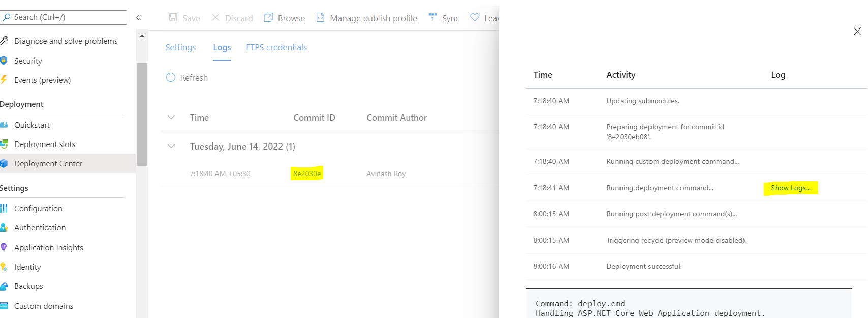Viewport: 868px width, 318px height.
Task: Click Manage publish profile
Action: [x=367, y=18]
